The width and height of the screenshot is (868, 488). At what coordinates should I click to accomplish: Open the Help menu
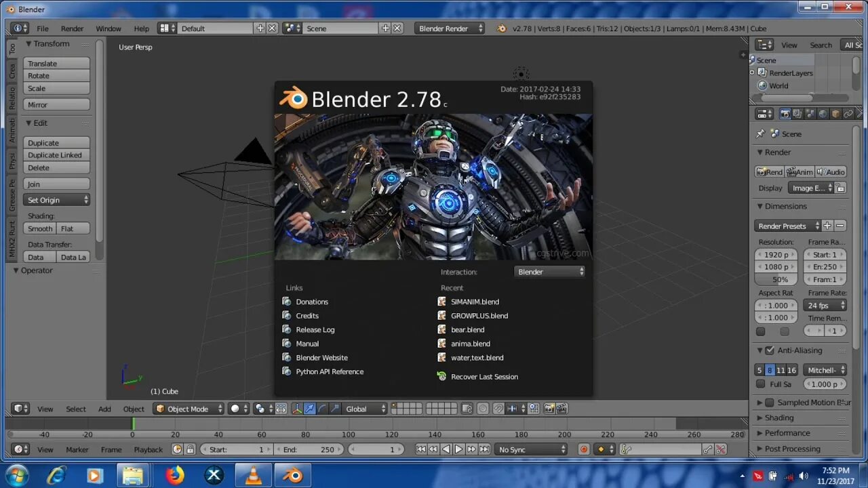pos(142,28)
